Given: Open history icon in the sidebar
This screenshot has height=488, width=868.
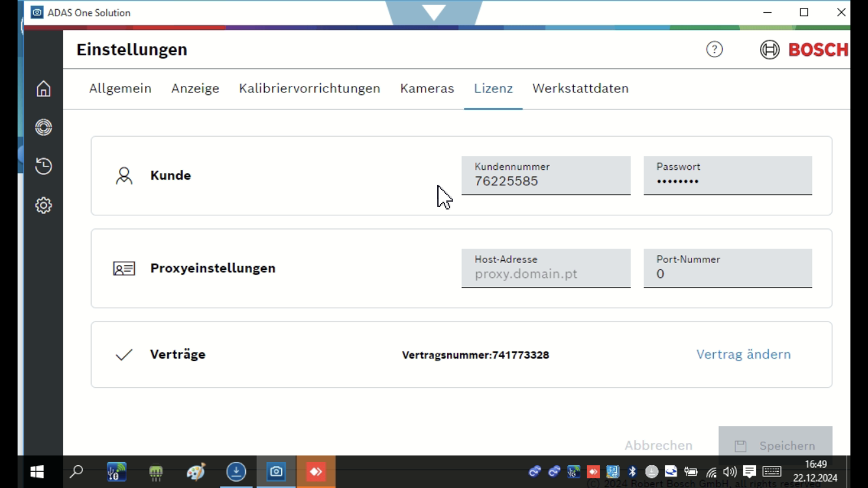Looking at the screenshot, I should 44,167.
